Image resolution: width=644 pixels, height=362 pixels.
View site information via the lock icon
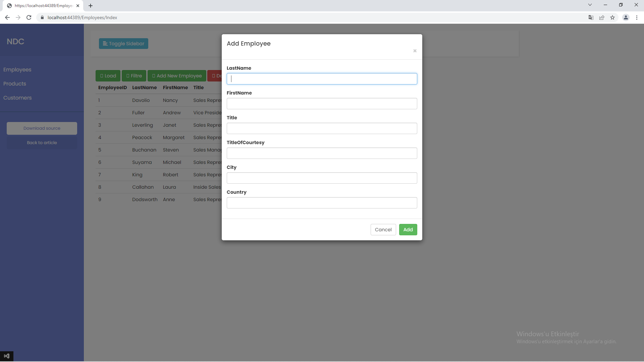pyautogui.click(x=42, y=17)
